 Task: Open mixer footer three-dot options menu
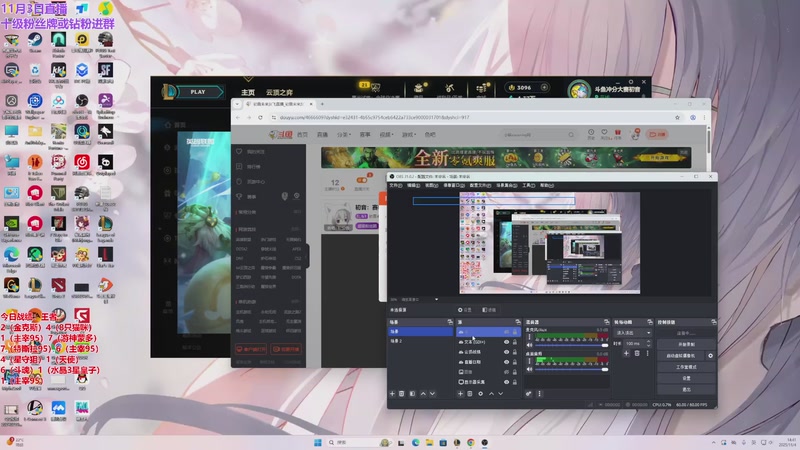(539, 394)
